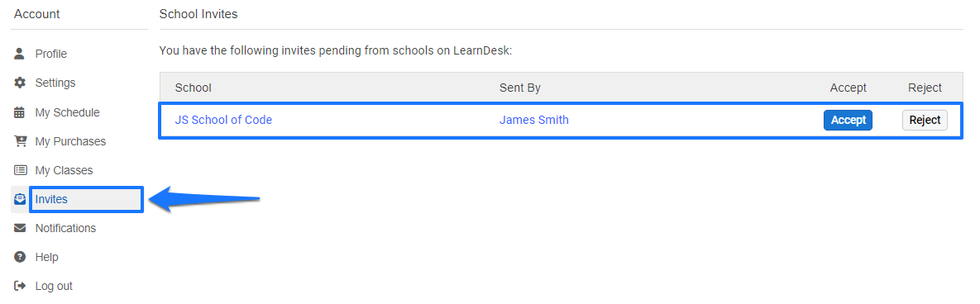980x304 pixels.
Task: Accept the JS School of Code invite
Action: (849, 121)
